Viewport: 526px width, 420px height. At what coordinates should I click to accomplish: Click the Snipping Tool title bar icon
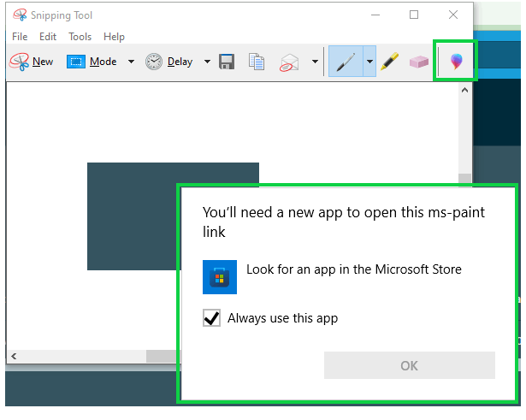tap(20, 15)
